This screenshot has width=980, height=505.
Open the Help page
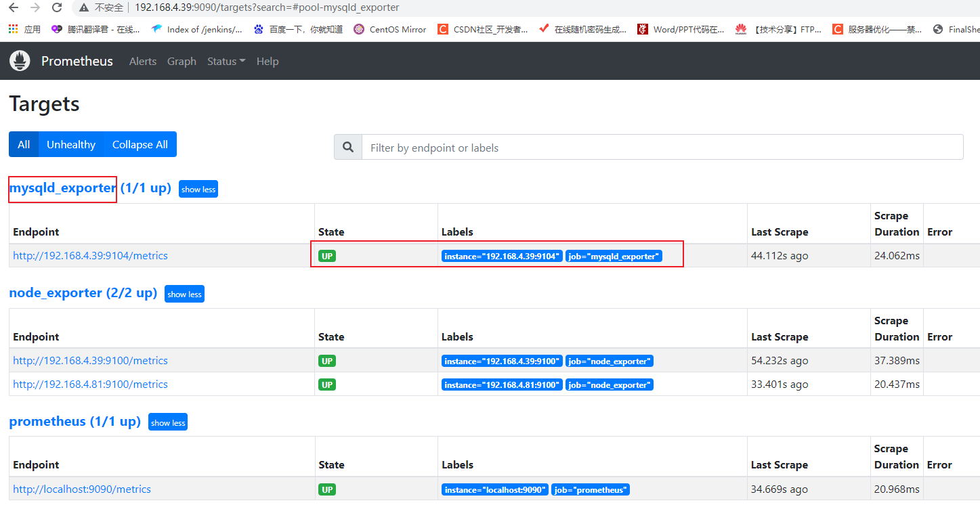268,61
